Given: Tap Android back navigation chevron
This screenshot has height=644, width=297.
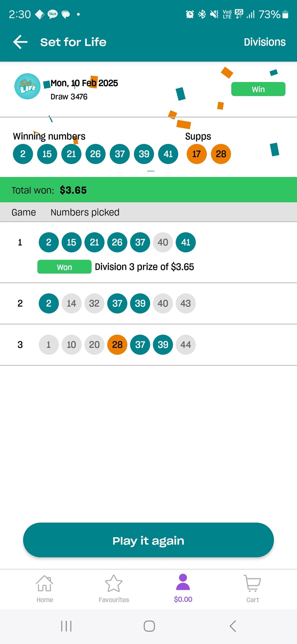Looking at the screenshot, I should [x=233, y=626].
